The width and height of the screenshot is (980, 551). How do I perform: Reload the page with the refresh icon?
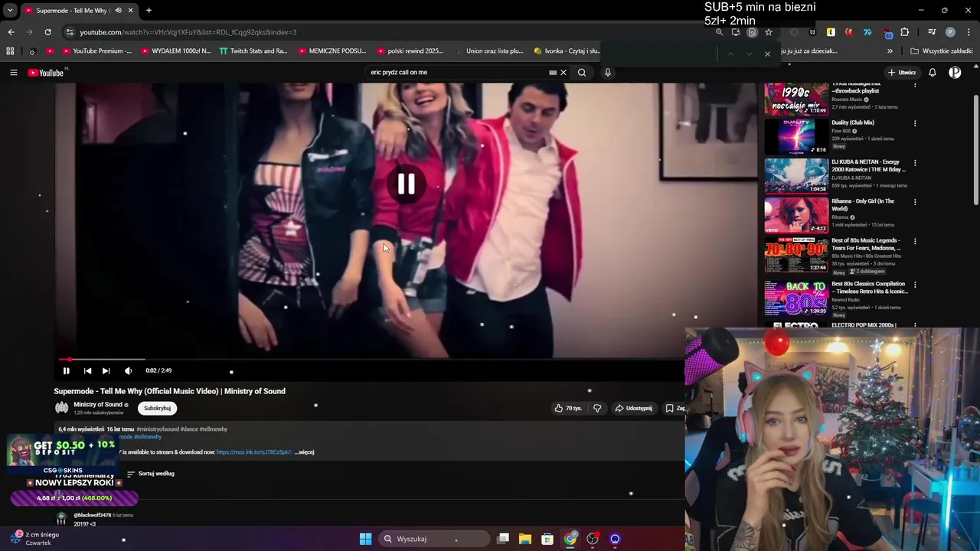tap(47, 32)
